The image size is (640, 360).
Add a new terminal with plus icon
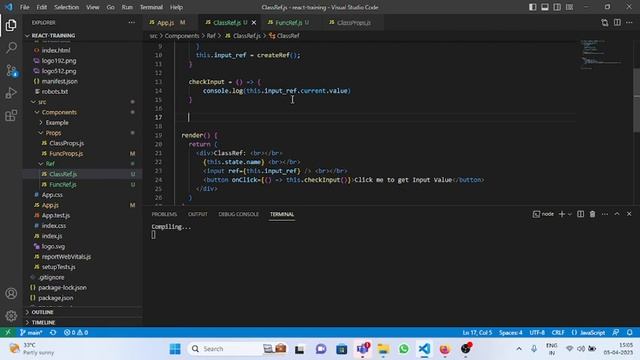click(562, 214)
